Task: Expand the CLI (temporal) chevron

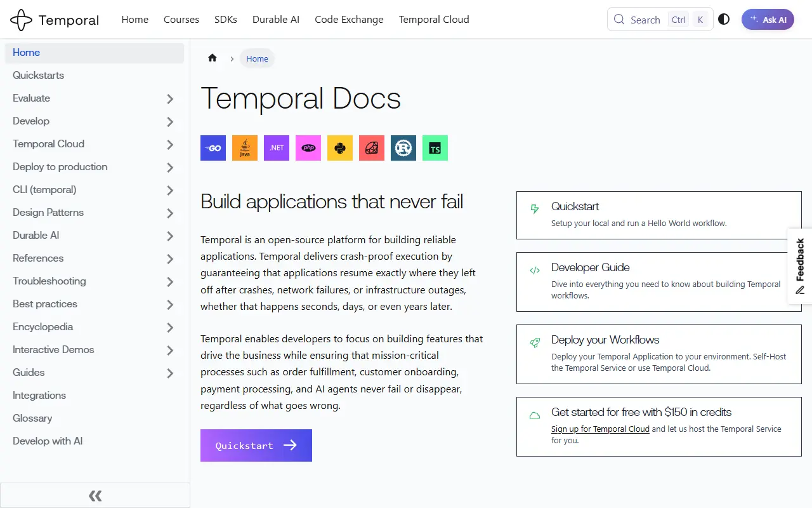Action: click(170, 190)
